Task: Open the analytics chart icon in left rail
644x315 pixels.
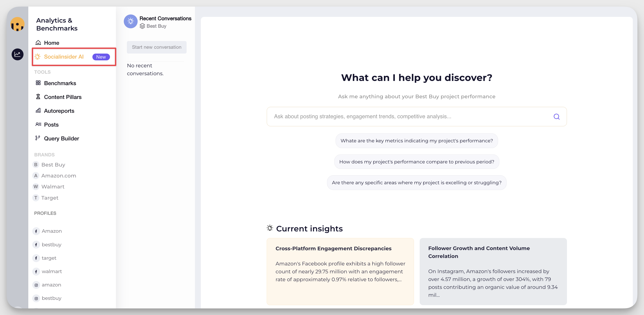Action: point(17,54)
